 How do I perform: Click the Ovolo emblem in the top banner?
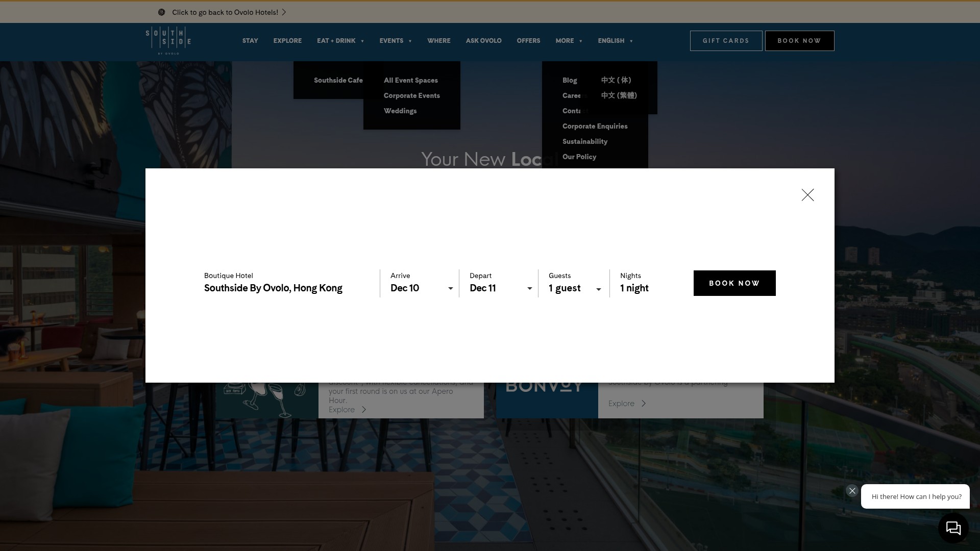(161, 12)
